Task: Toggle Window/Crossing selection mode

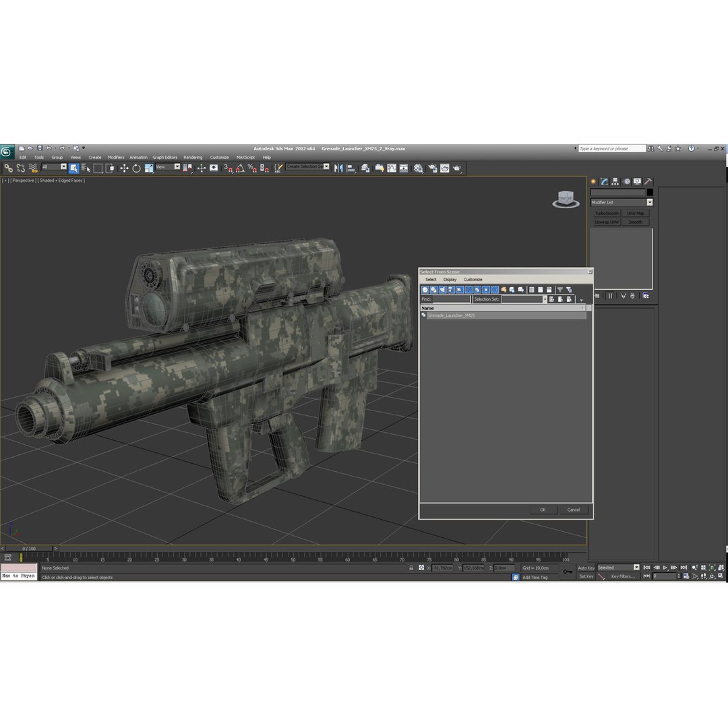Action: (110, 168)
